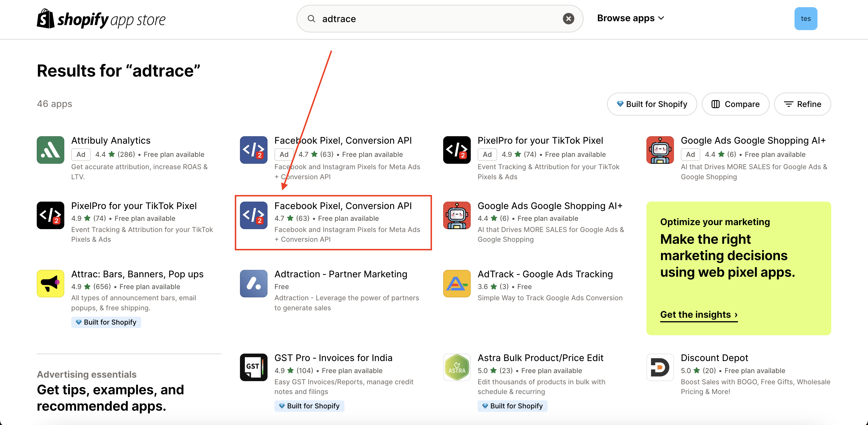Open GST Pro - Invoices for India
868x425 pixels.
tap(333, 358)
